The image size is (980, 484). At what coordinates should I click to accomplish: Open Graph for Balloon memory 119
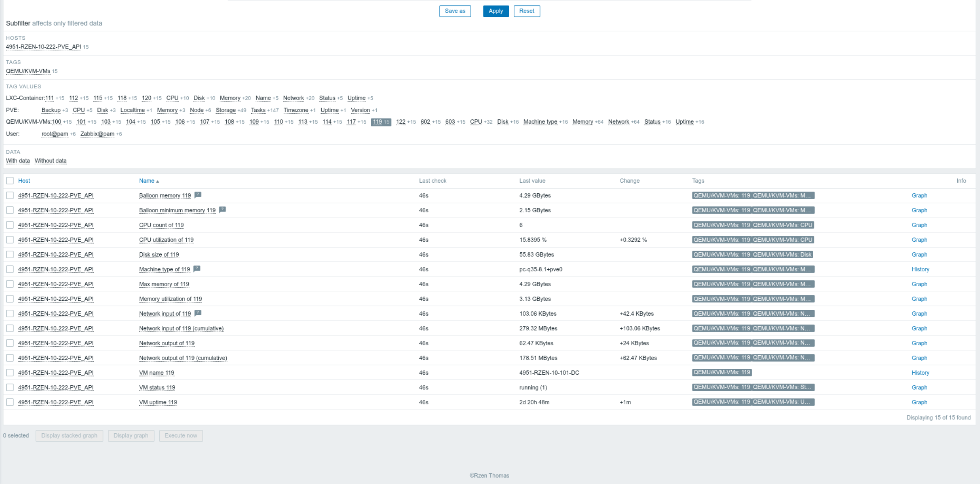pyautogui.click(x=919, y=195)
